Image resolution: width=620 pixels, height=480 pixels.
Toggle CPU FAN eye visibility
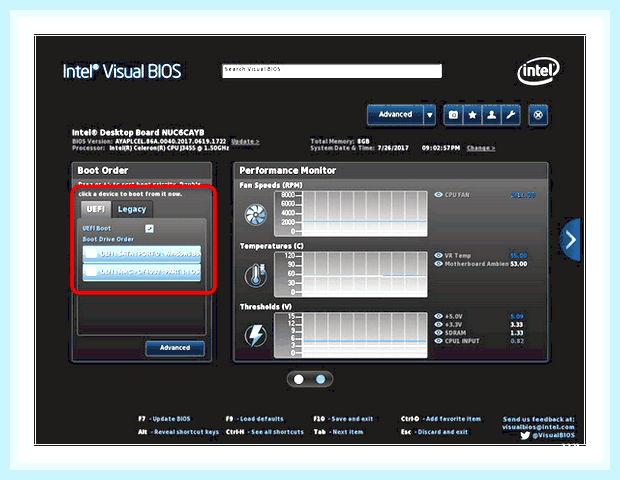pyautogui.click(x=438, y=195)
